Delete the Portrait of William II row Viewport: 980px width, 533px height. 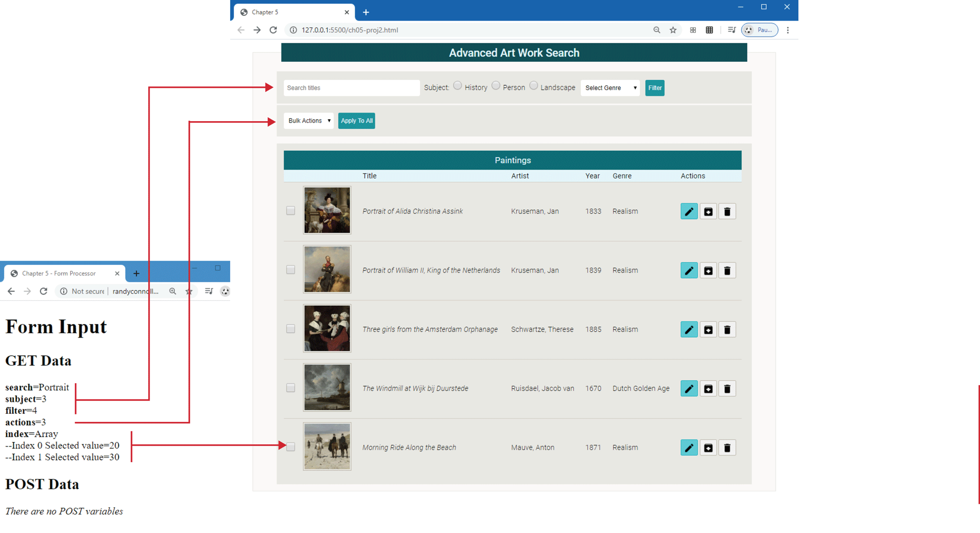click(x=727, y=271)
